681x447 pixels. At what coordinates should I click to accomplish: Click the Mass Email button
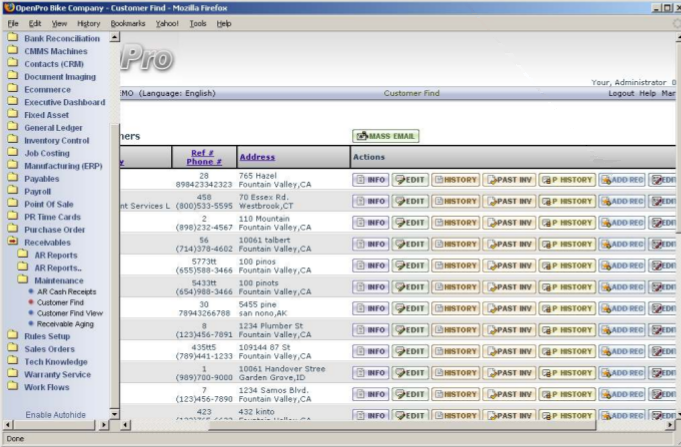point(385,136)
